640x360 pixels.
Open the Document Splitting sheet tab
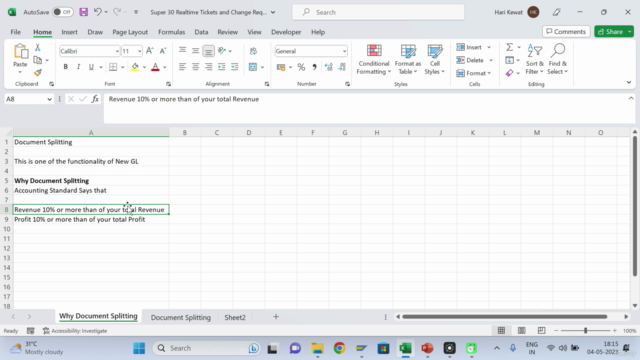(x=181, y=317)
